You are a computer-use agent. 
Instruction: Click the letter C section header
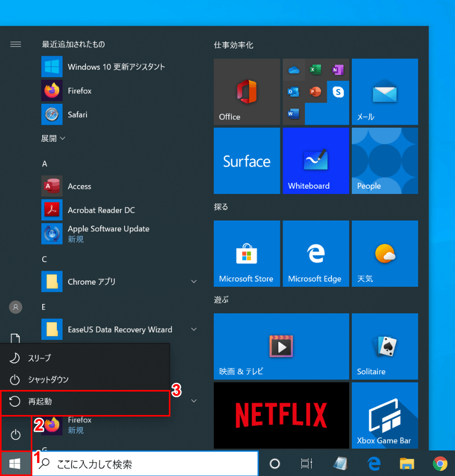tap(44, 259)
